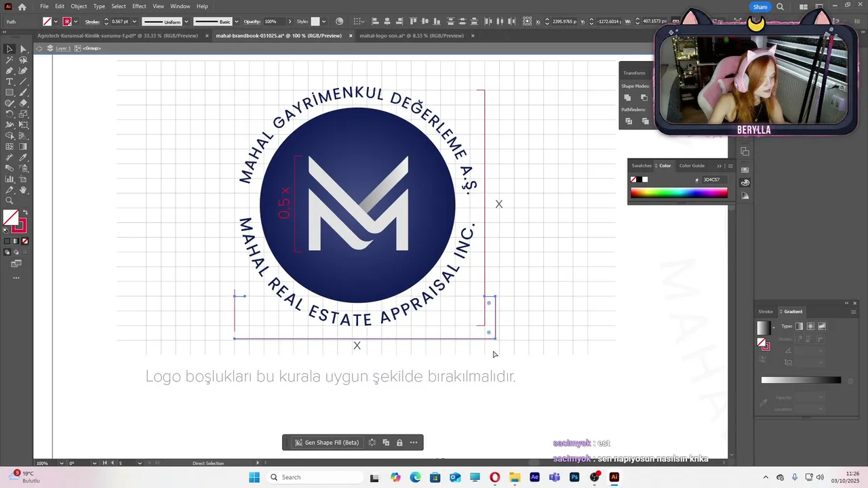Lock object in contextual task bar
The width and height of the screenshot is (868, 488).
(399, 443)
